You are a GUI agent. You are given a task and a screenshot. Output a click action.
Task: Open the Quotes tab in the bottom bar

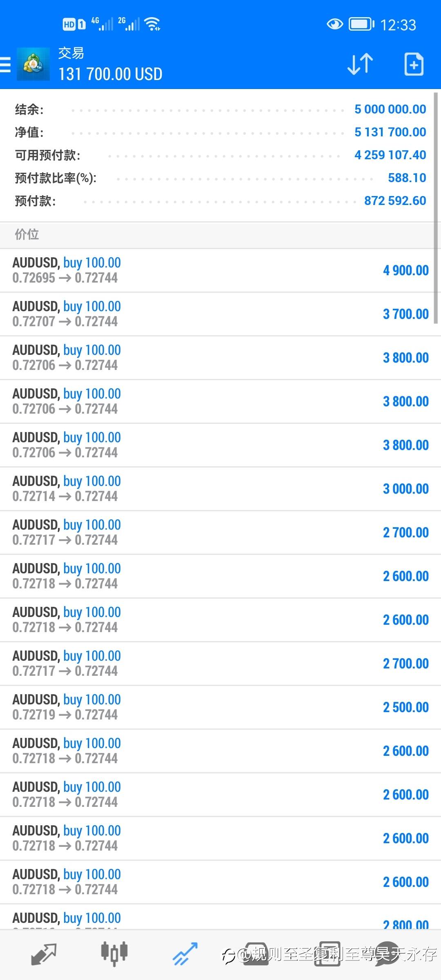click(44, 954)
